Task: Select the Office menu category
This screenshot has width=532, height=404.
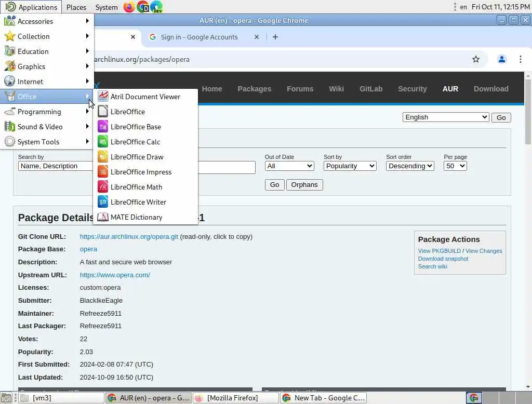Action: click(47, 97)
